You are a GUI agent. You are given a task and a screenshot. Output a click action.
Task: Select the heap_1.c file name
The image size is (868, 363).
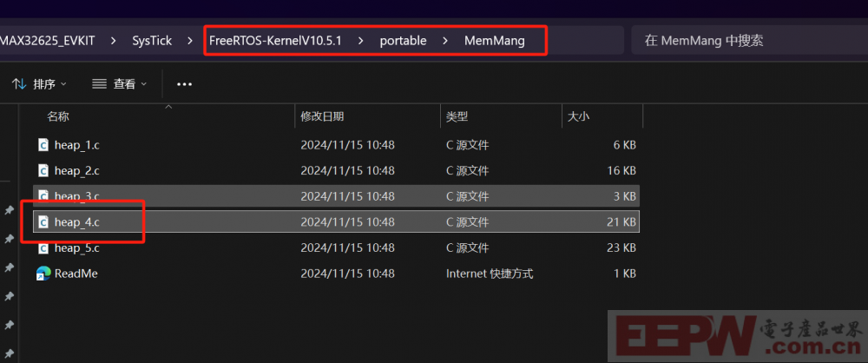pyautogui.click(x=77, y=145)
